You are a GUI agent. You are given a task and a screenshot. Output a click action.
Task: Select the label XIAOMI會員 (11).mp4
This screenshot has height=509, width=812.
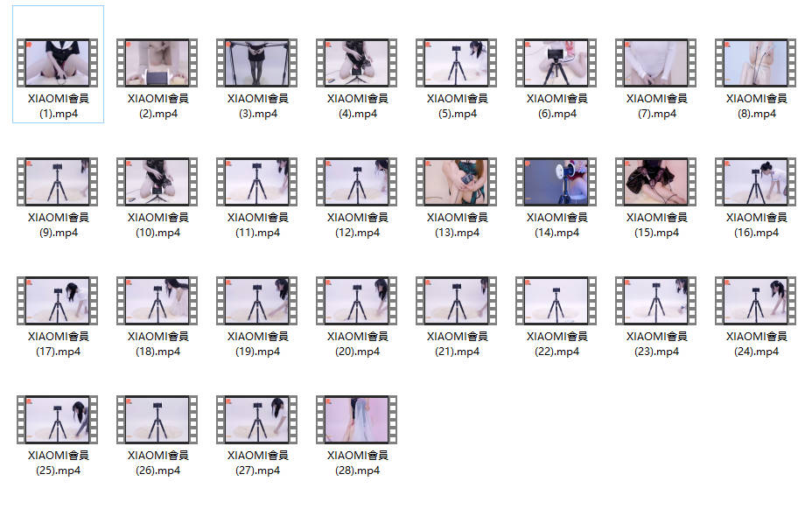tap(257, 226)
